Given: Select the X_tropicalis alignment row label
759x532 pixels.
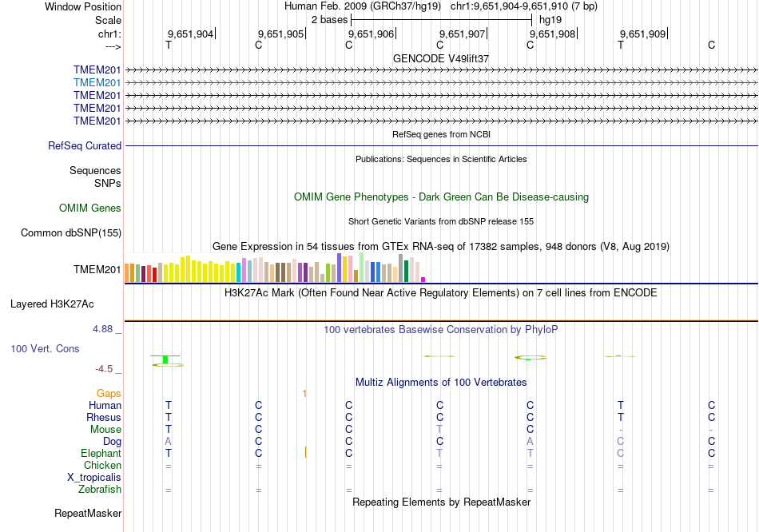Looking at the screenshot, I should pyautogui.click(x=94, y=478).
